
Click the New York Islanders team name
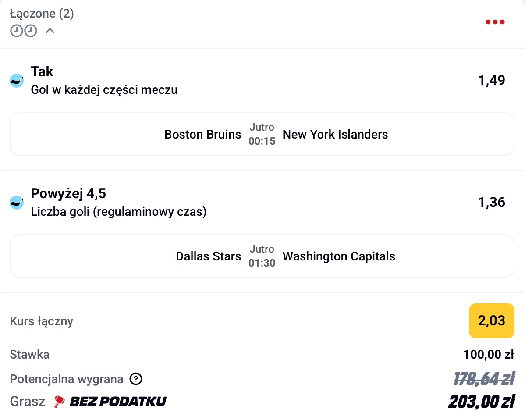coord(335,134)
